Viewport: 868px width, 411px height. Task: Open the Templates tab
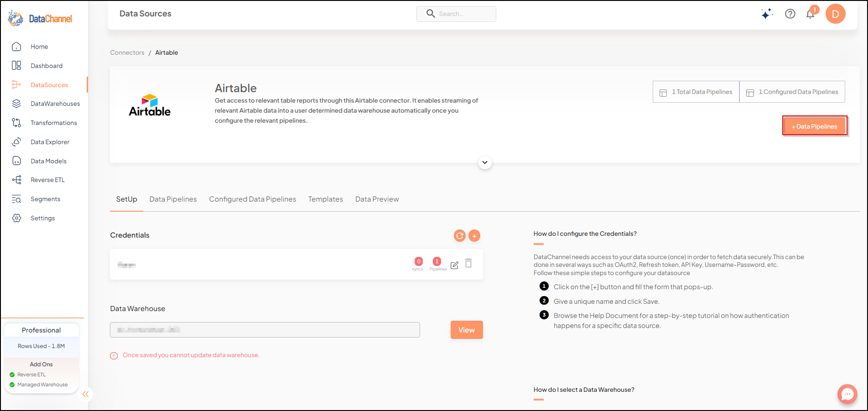click(326, 199)
